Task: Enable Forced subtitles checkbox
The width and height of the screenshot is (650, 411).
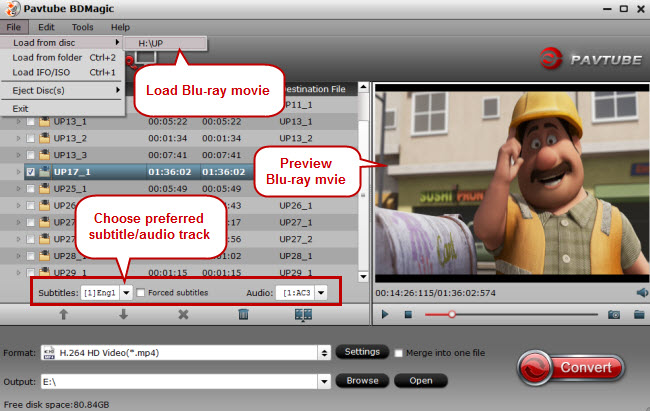Action: [x=140, y=293]
